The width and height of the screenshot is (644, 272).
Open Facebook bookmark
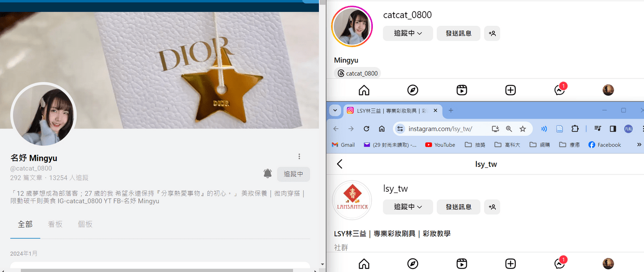(605, 145)
